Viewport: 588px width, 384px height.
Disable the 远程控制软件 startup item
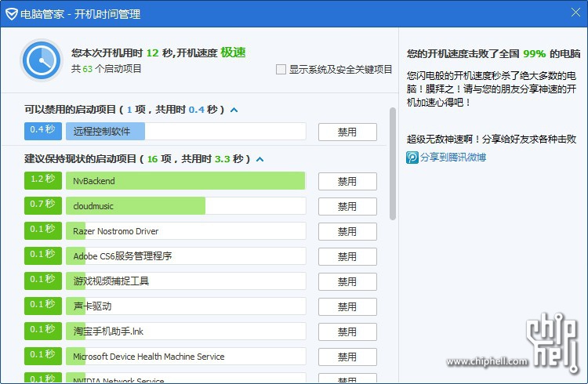[x=347, y=132]
